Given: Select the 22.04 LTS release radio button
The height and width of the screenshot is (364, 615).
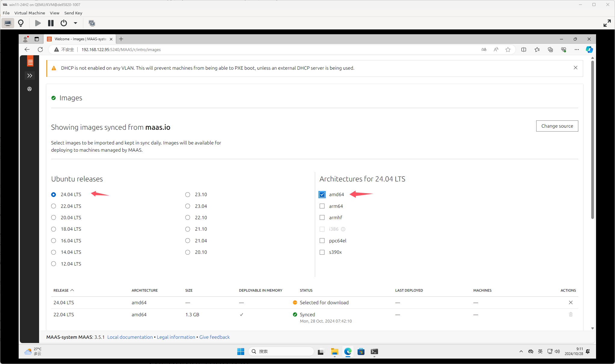Looking at the screenshot, I should pos(54,206).
